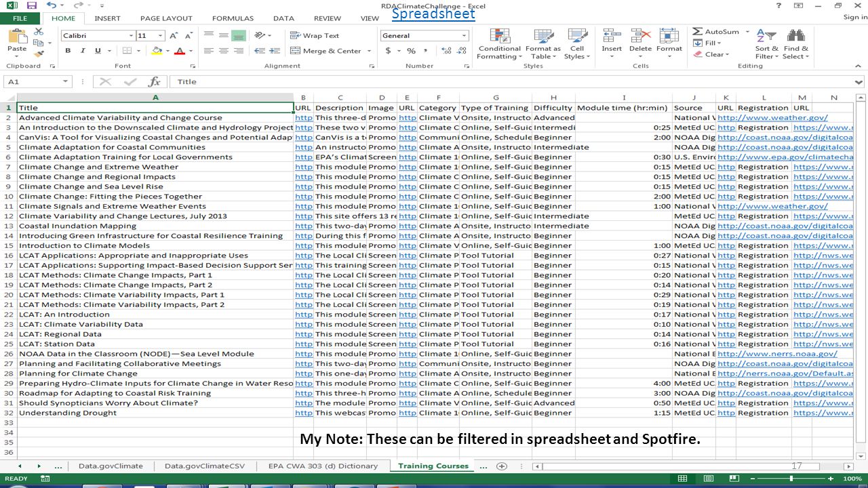Image resolution: width=868 pixels, height=488 pixels.
Task: Open the Calibri font name dropdown
Action: click(x=131, y=36)
